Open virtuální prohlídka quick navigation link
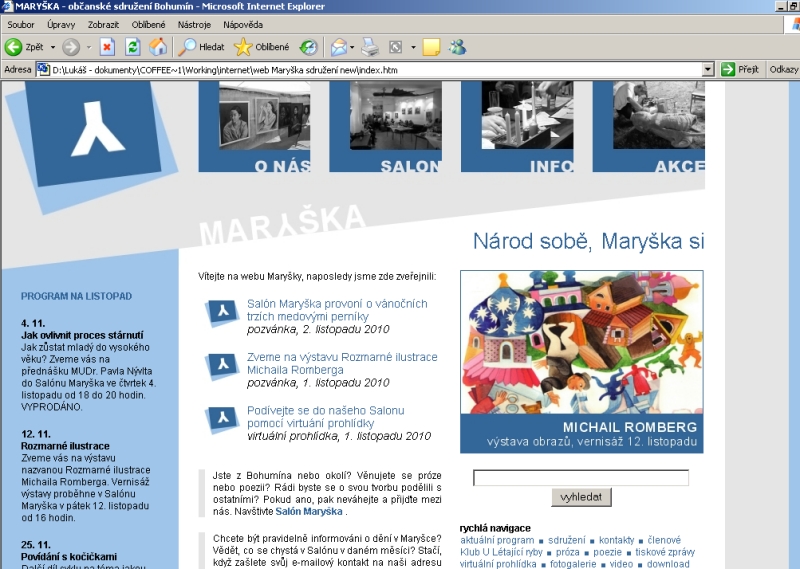Image resolution: width=800 pixels, height=569 pixels. point(498,564)
